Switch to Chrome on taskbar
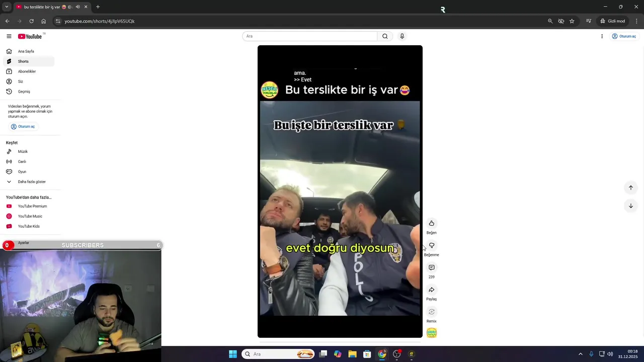This screenshot has width=644, height=362. tap(382, 354)
